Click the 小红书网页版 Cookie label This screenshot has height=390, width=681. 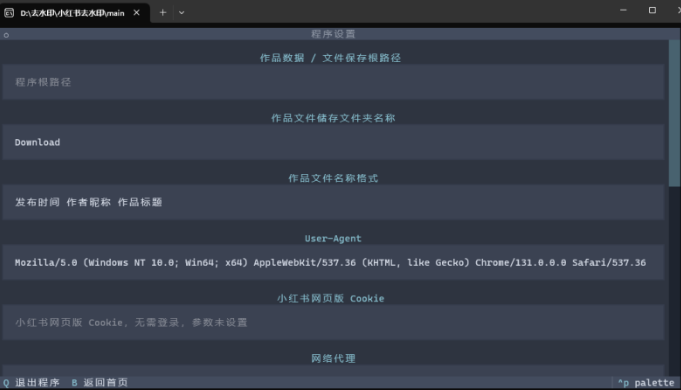[331, 298]
